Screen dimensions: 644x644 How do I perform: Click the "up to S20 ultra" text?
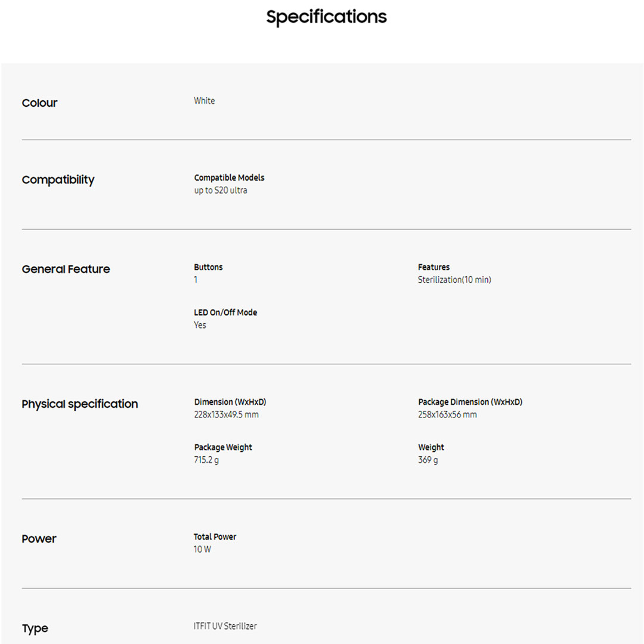220,190
